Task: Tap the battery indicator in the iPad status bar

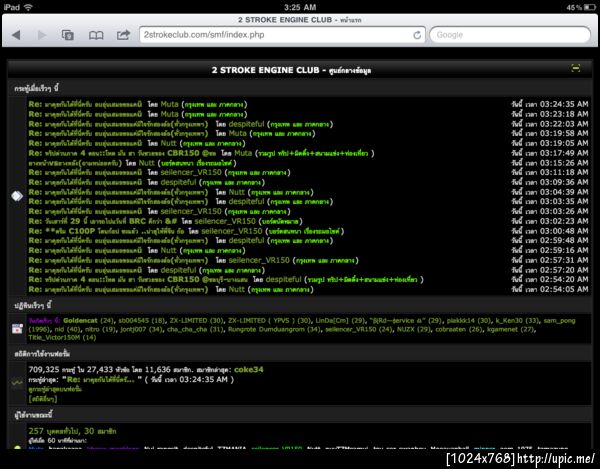Action: pos(589,7)
